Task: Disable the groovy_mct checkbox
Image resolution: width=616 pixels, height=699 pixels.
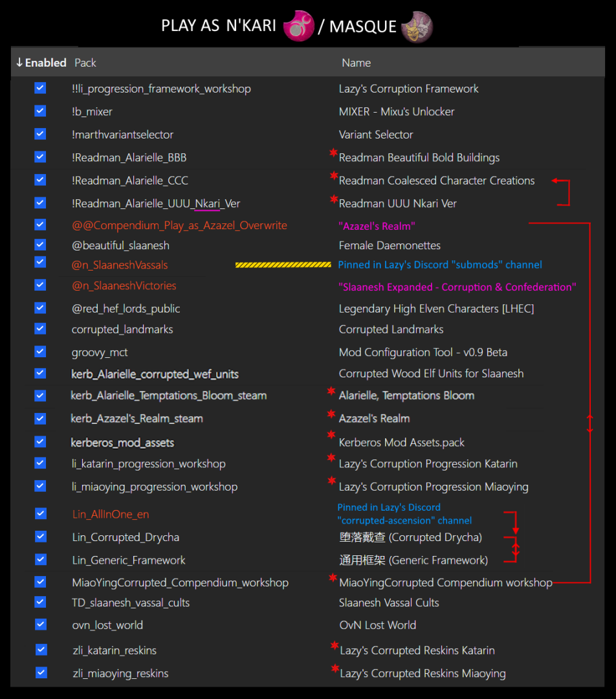Action: point(40,351)
